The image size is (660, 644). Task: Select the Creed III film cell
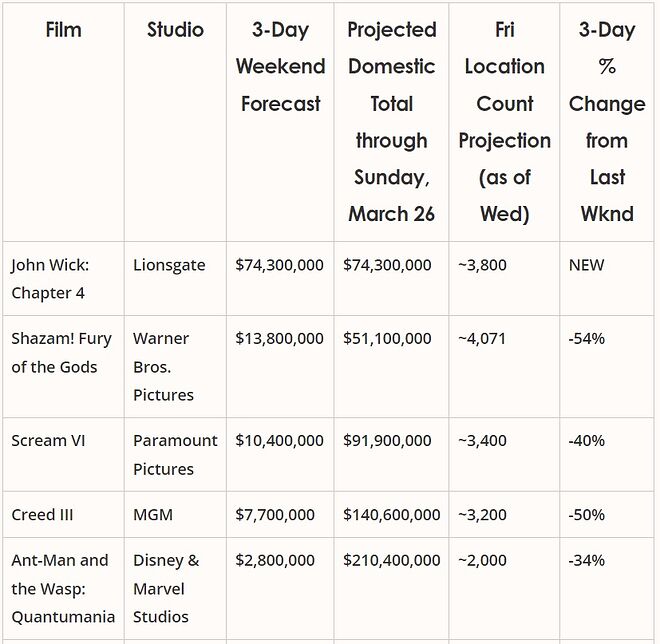coord(42,515)
